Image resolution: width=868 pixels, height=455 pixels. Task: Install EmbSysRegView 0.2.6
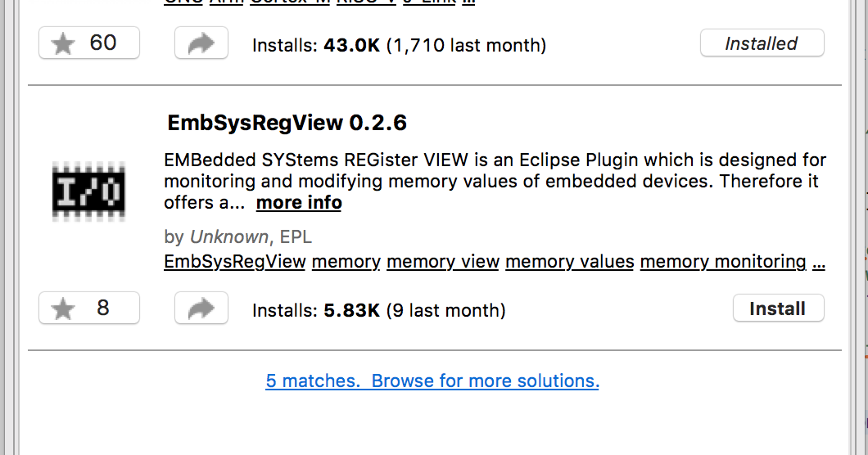[x=778, y=309]
